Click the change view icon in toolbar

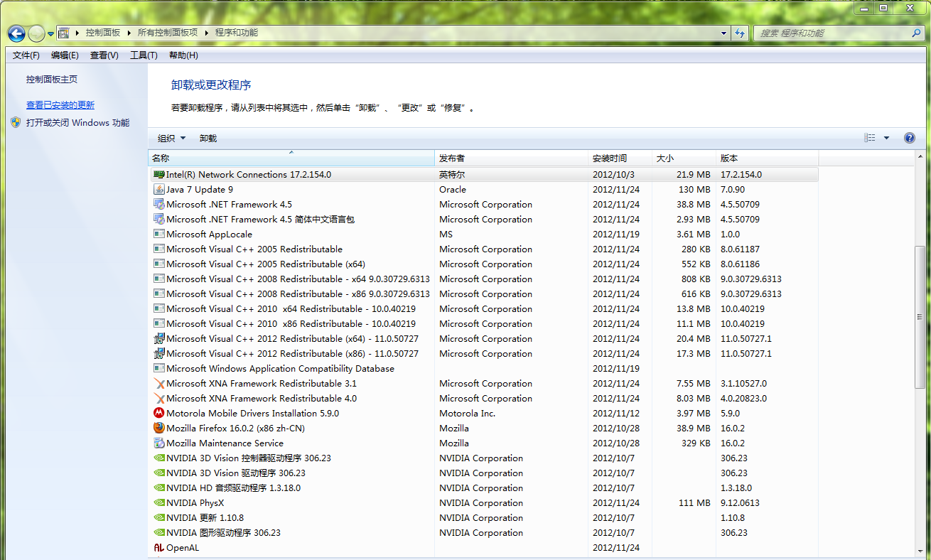click(x=870, y=138)
